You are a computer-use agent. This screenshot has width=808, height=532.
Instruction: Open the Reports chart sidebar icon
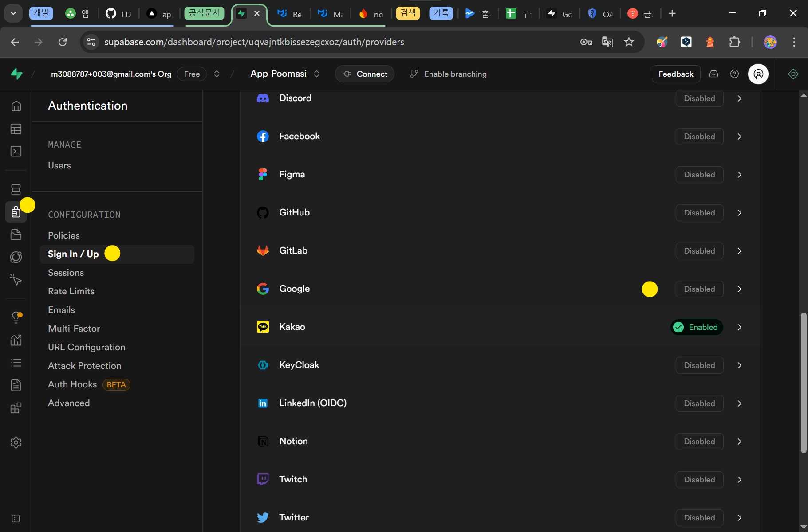click(x=16, y=340)
